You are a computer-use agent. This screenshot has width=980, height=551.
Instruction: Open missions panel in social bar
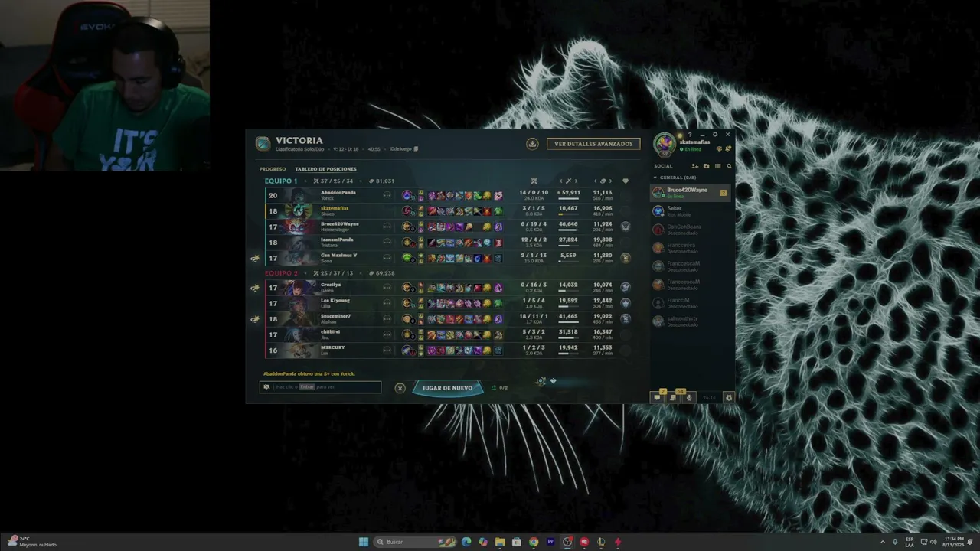[x=673, y=398]
